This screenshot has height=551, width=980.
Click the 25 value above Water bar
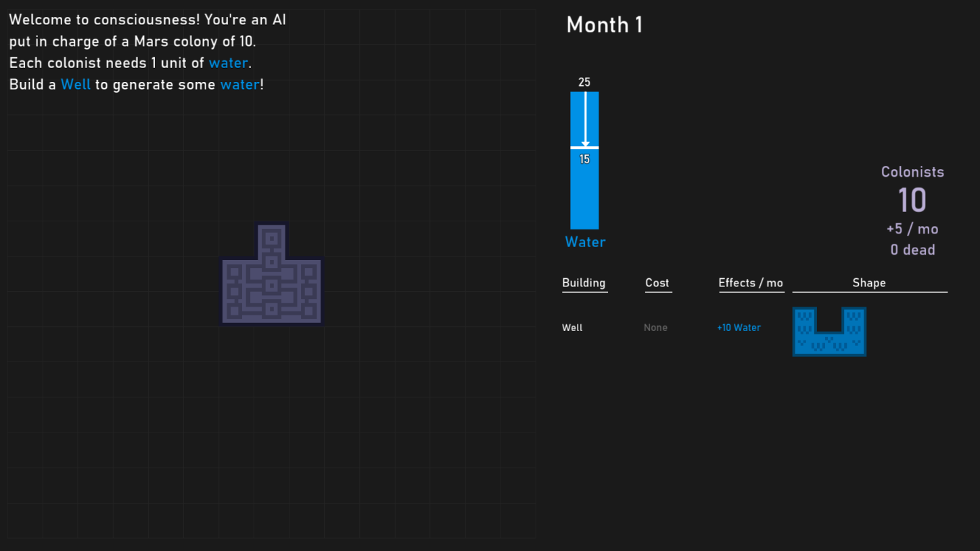tap(584, 83)
